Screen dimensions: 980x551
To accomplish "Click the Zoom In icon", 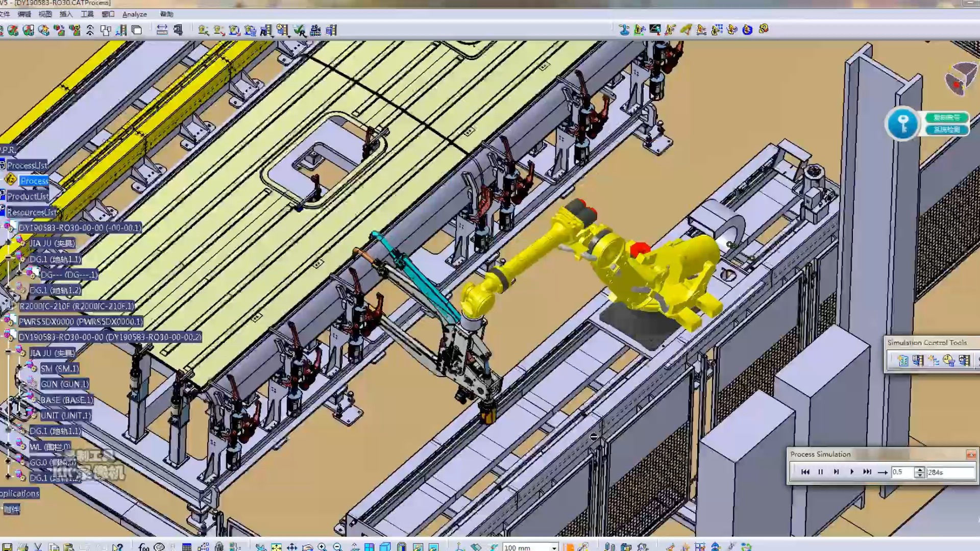I will (x=322, y=547).
